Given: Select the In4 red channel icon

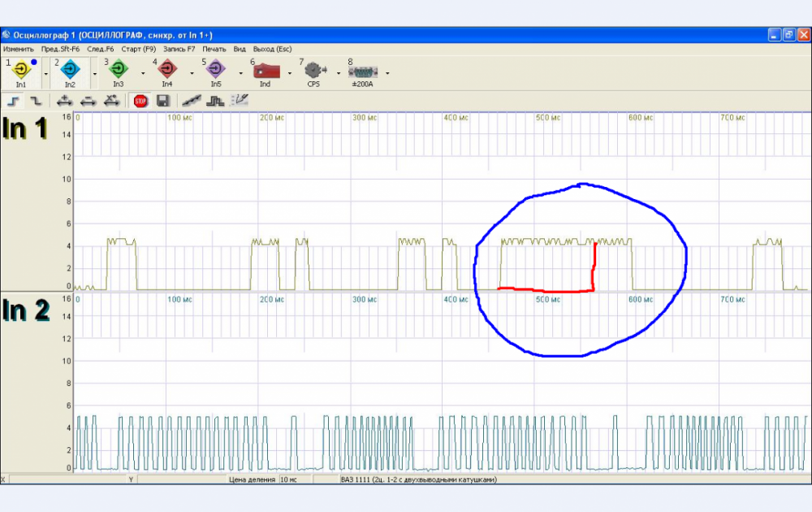Looking at the screenshot, I should (x=166, y=71).
